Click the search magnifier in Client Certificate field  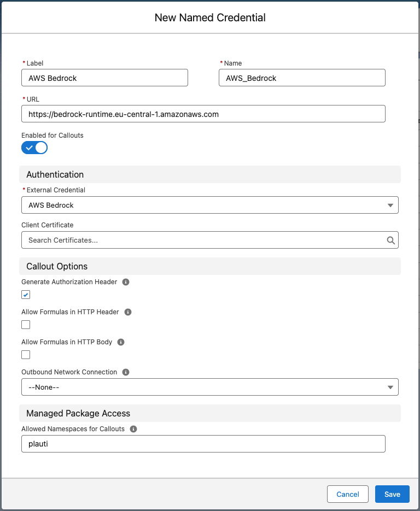[390, 240]
